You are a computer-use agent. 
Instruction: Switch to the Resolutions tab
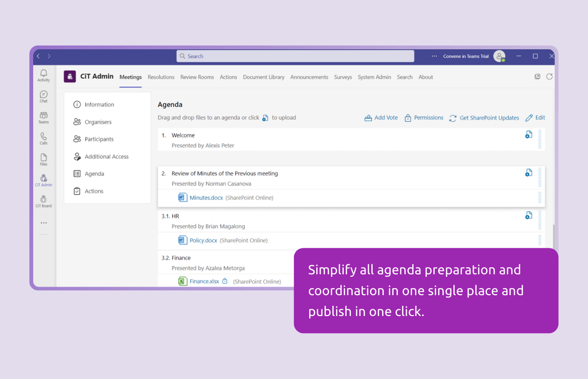(x=161, y=77)
